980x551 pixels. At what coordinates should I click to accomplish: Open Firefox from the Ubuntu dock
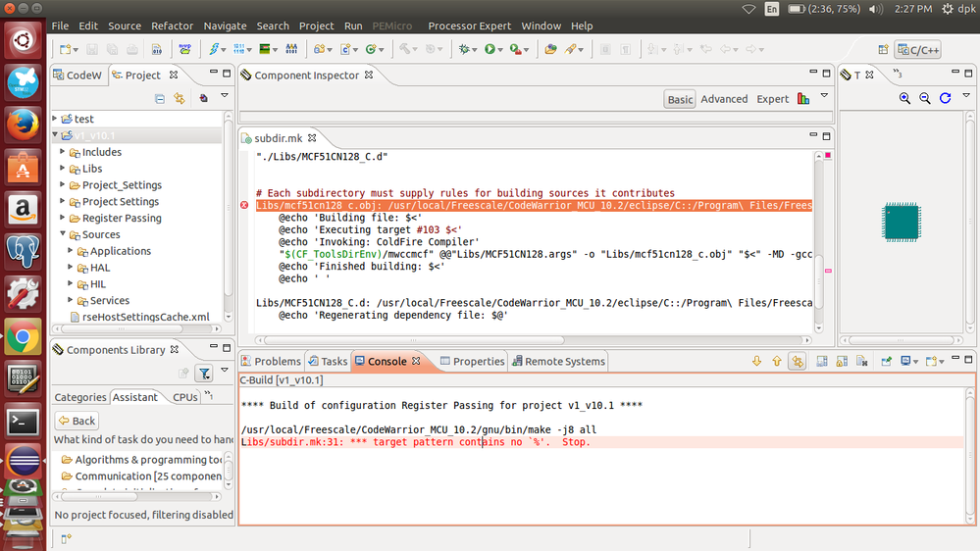pyautogui.click(x=23, y=125)
